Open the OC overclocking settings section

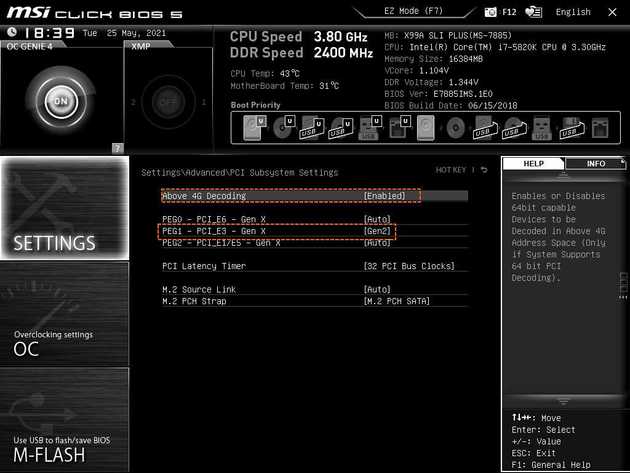click(64, 314)
